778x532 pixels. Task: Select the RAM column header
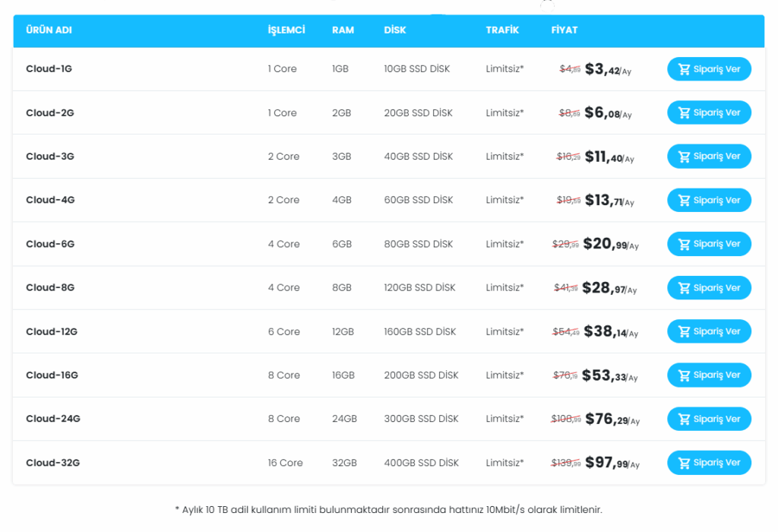[x=343, y=30]
